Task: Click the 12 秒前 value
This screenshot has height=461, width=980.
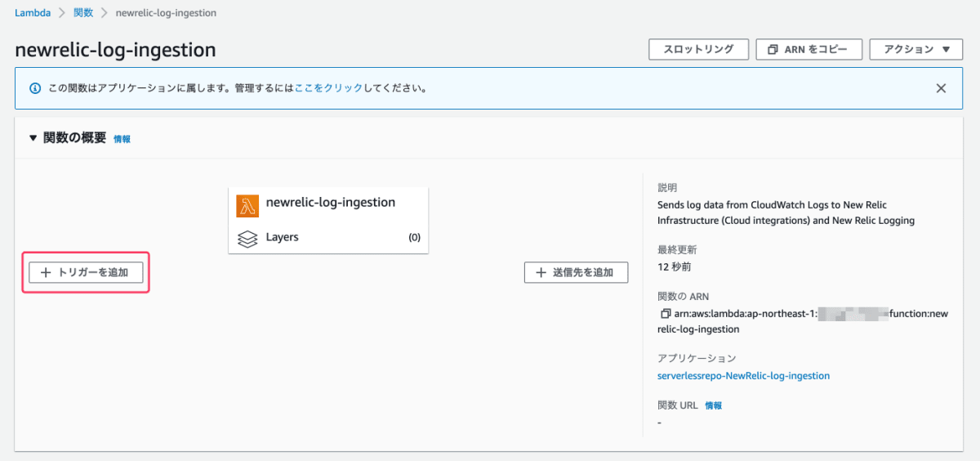Action: 675,266
